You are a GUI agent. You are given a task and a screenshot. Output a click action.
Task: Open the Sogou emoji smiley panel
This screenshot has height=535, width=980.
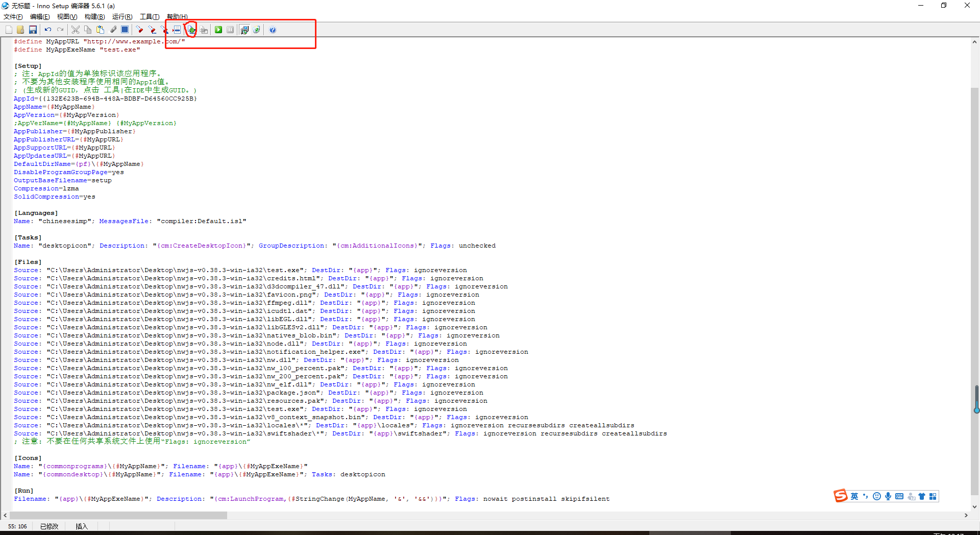coord(877,496)
